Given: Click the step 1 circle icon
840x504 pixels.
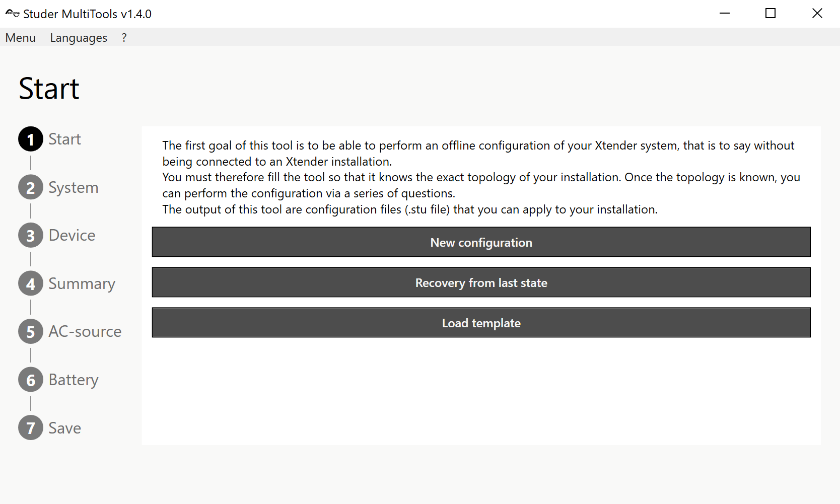Looking at the screenshot, I should tap(31, 139).
